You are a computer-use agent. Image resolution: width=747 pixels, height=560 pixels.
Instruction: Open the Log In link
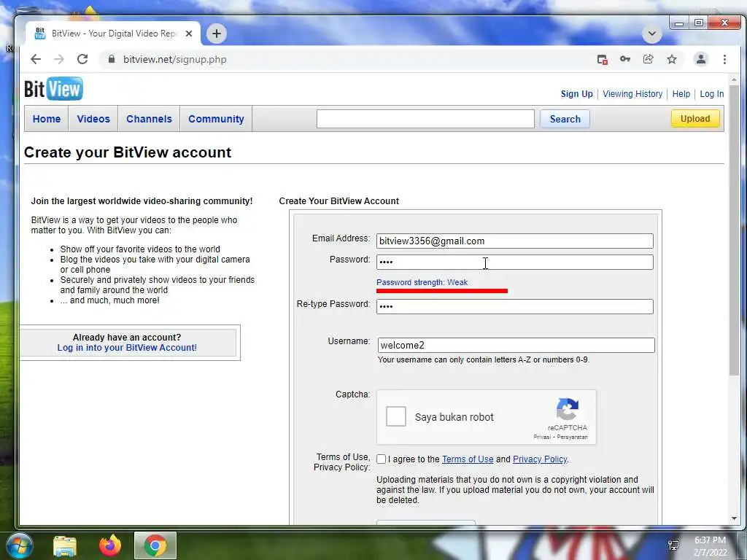712,94
